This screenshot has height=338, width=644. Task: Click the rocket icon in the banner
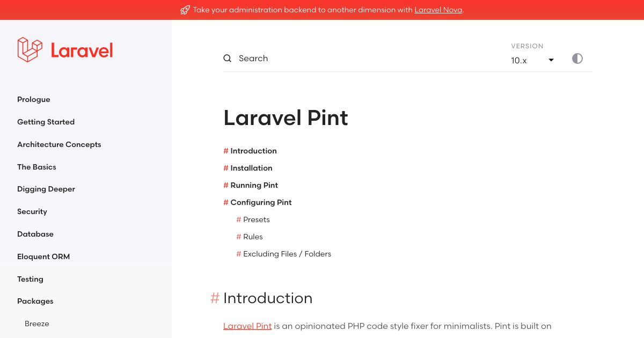[x=185, y=10]
